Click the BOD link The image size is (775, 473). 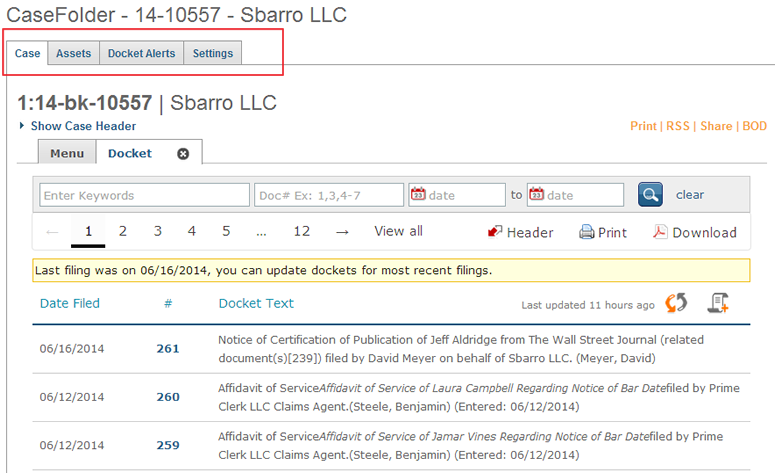[x=755, y=126]
